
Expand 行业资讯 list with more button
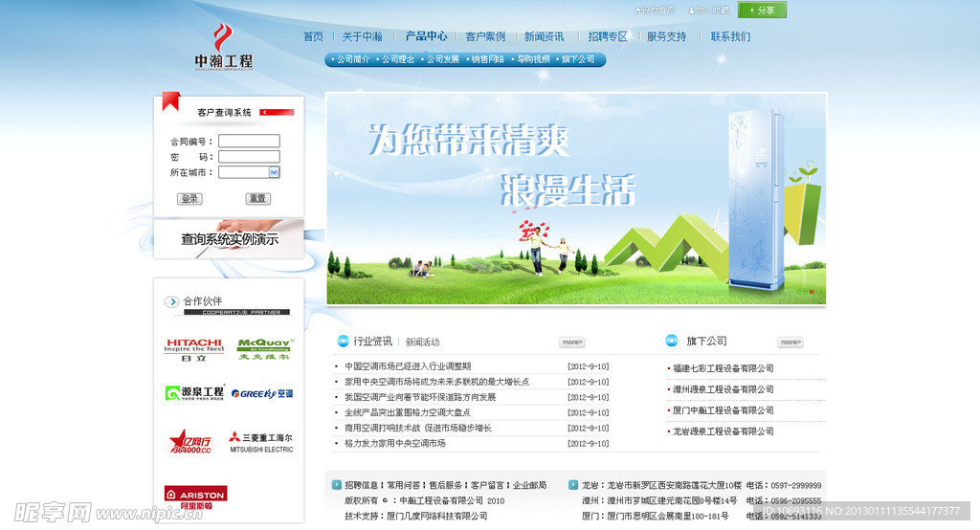click(x=571, y=342)
